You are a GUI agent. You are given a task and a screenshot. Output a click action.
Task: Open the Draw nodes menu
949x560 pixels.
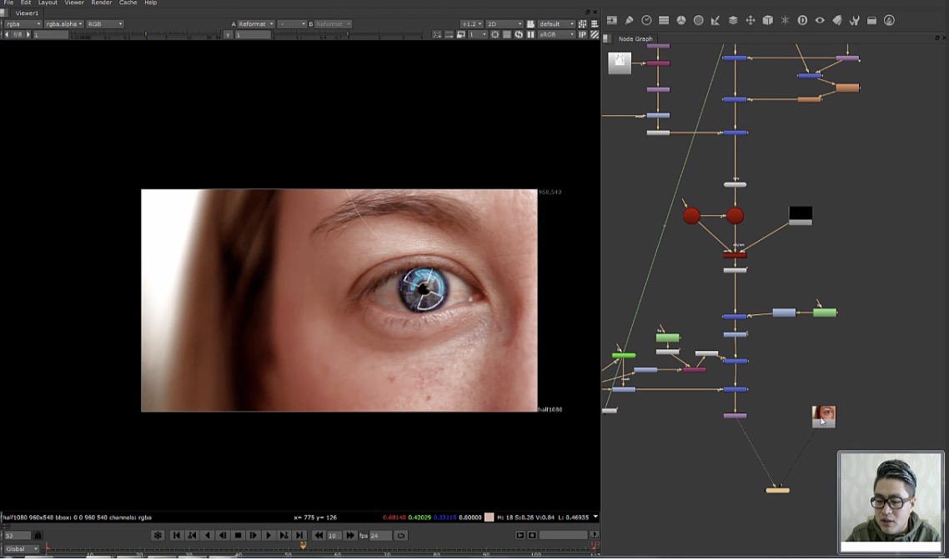pos(630,20)
